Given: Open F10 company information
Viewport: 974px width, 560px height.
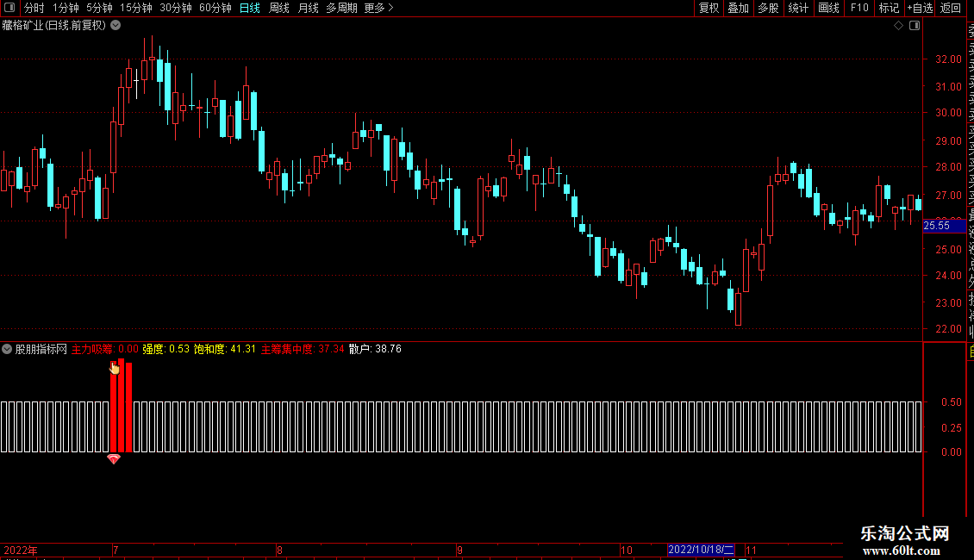Looking at the screenshot, I should pyautogui.click(x=859, y=8).
